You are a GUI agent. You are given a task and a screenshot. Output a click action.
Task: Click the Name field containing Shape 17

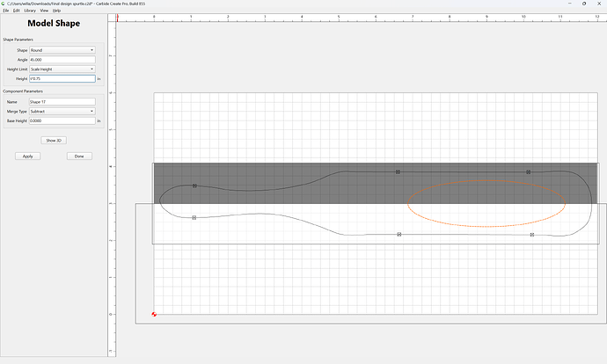tap(62, 102)
